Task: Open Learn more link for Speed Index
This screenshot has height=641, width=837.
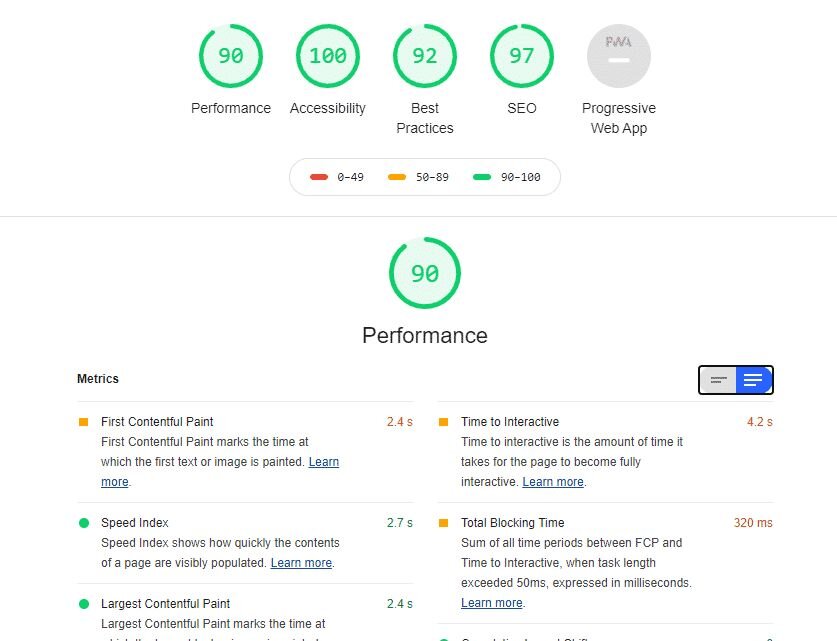Action: coord(301,563)
